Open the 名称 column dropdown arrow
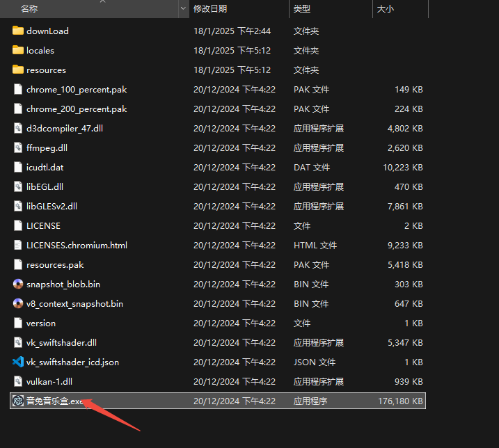This screenshot has width=499, height=448. point(183,8)
